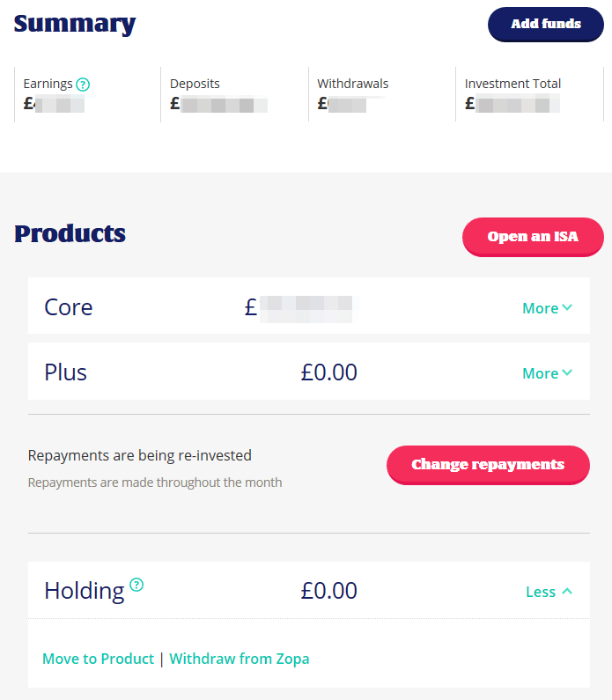The height and width of the screenshot is (700, 612).
Task: Click the Summary heading
Action: click(x=75, y=24)
